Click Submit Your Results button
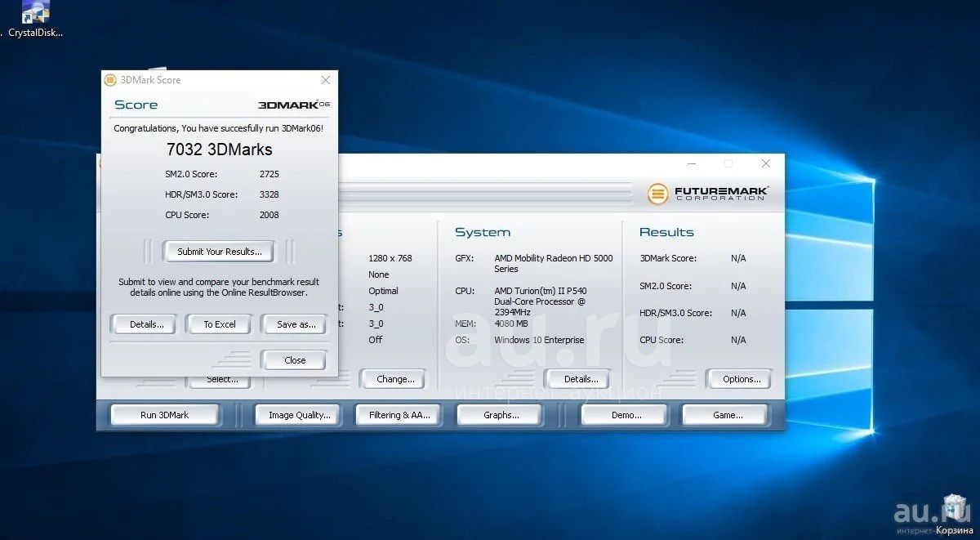 tap(220, 252)
